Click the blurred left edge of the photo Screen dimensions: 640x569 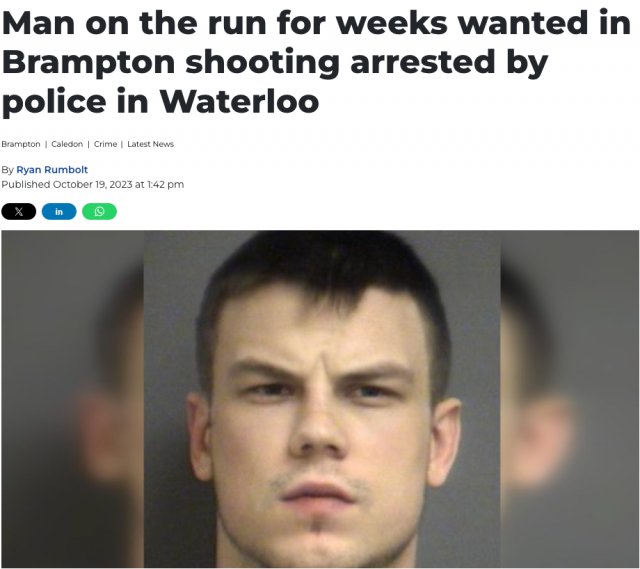pos(72,399)
